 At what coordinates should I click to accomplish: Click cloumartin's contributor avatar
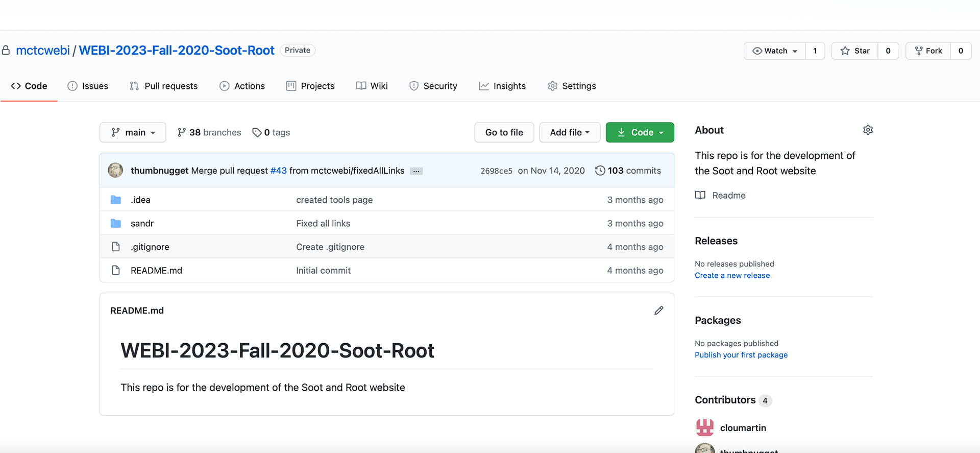point(705,427)
